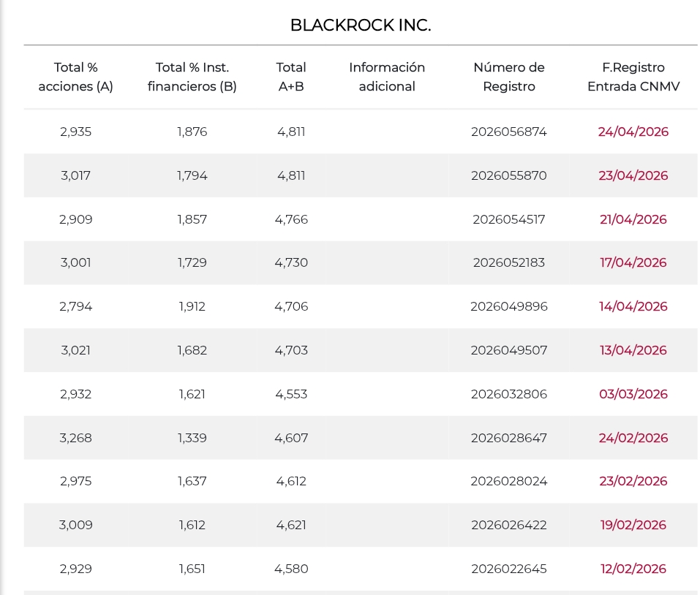Viewport: 700px width, 595px height.
Task: Open the 23/02/2026 date link
Action: point(633,481)
